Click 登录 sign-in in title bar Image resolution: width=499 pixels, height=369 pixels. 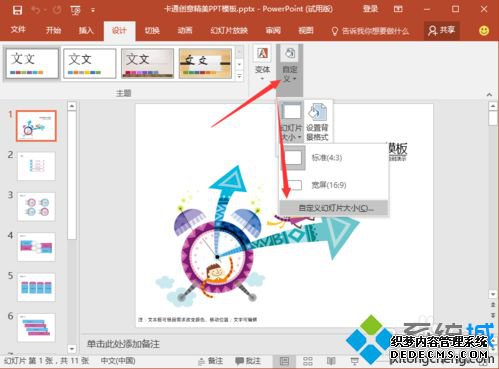point(370,9)
